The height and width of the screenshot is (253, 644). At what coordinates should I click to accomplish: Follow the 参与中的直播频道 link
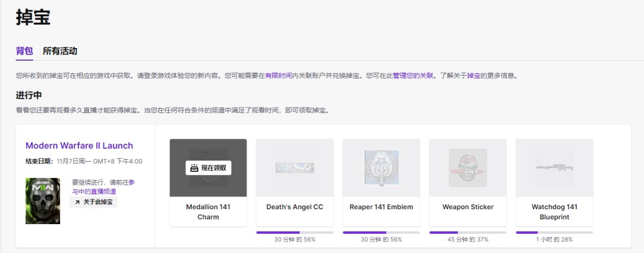pyautogui.click(x=103, y=187)
